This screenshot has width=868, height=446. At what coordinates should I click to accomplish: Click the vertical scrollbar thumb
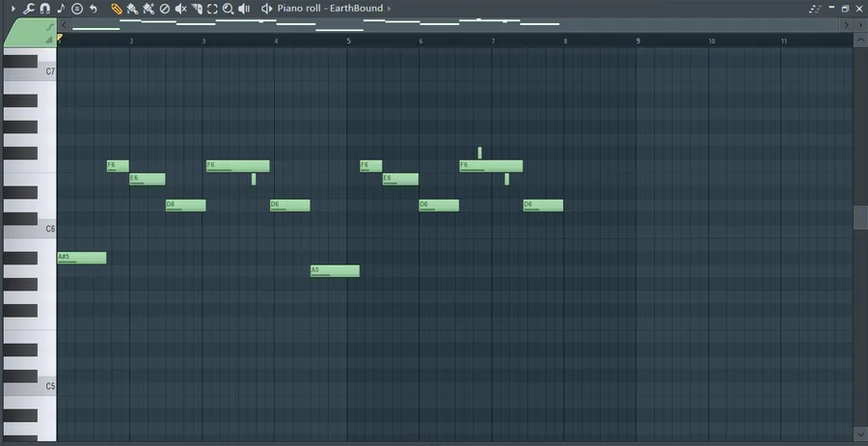[x=861, y=217]
